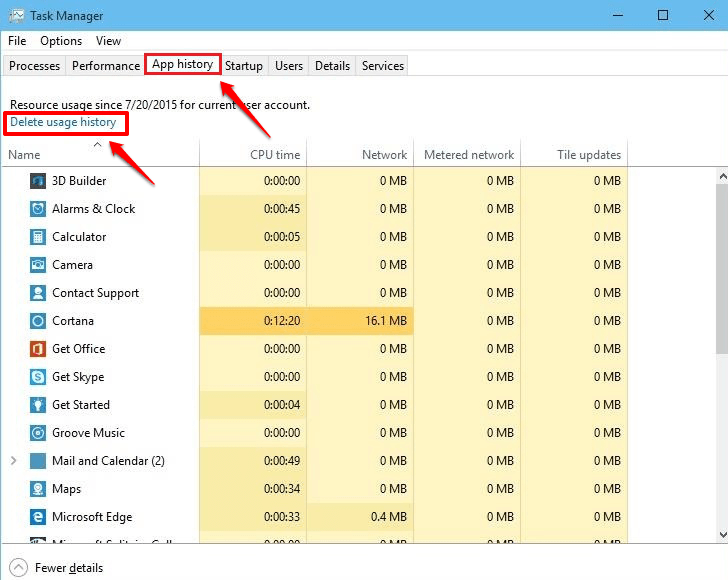Click Mail and Calendar's 0:00:49 CPU time
728x580 pixels.
point(282,461)
